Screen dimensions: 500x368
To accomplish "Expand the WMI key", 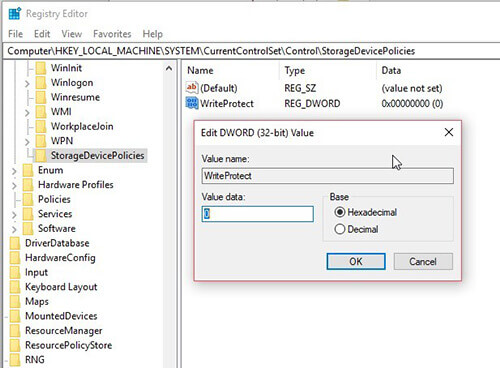I will [27, 113].
